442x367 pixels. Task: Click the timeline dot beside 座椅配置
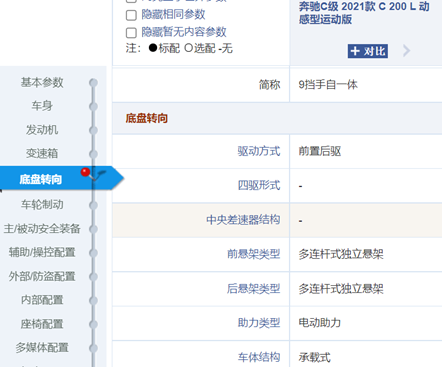[x=93, y=324]
